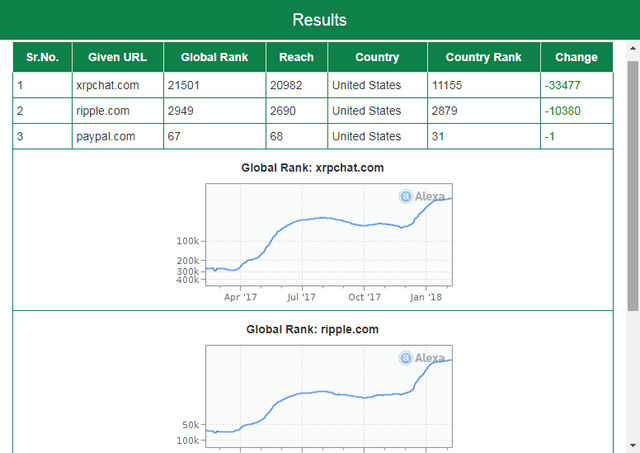The width and height of the screenshot is (640, 453).
Task: Click global rank value 21501
Action: [183, 85]
